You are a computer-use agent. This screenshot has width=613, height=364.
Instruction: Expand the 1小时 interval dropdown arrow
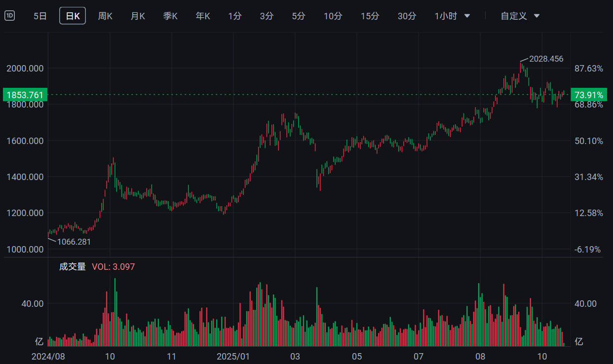pyautogui.click(x=467, y=16)
